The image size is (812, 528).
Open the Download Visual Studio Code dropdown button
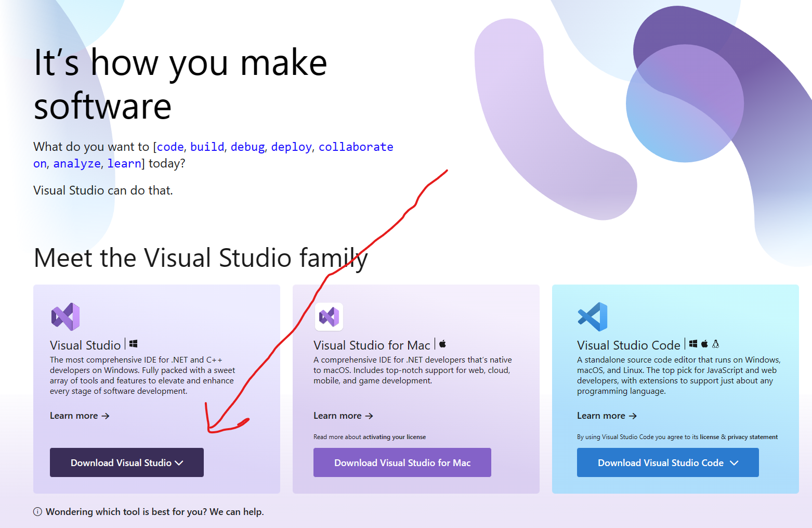[668, 462]
